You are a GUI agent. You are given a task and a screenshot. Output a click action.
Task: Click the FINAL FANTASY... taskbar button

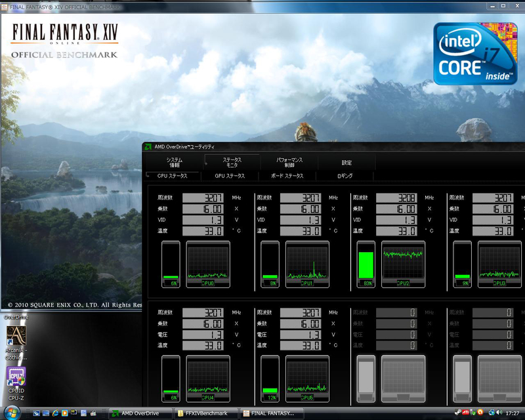point(272,413)
